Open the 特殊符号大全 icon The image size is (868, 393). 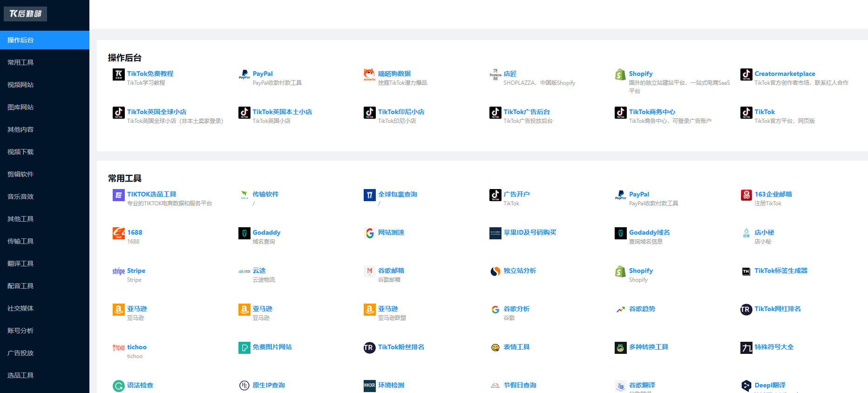pyautogui.click(x=746, y=348)
